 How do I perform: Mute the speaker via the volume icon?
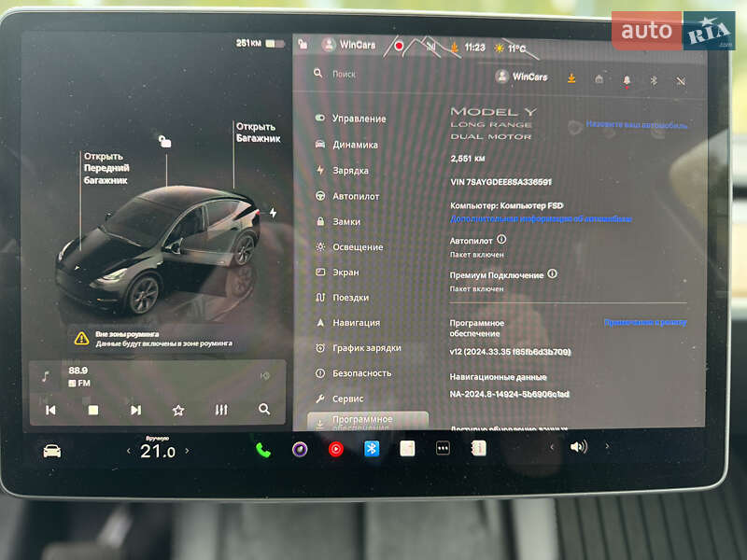pos(579,448)
